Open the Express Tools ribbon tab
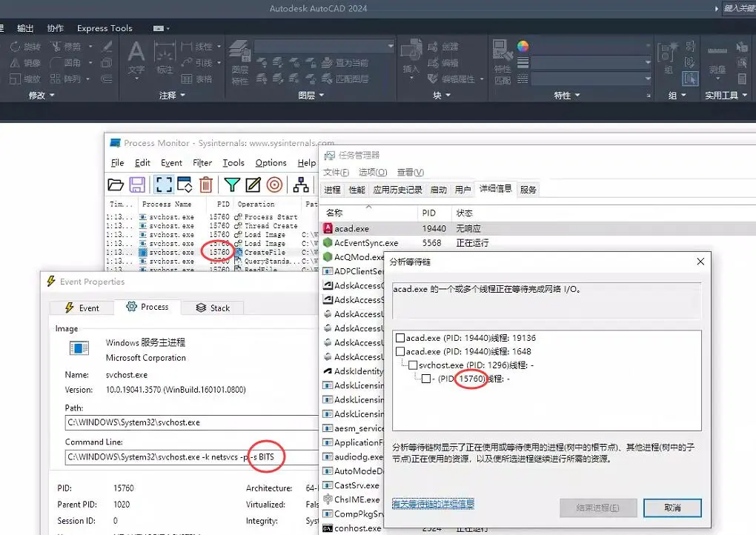 [x=105, y=28]
